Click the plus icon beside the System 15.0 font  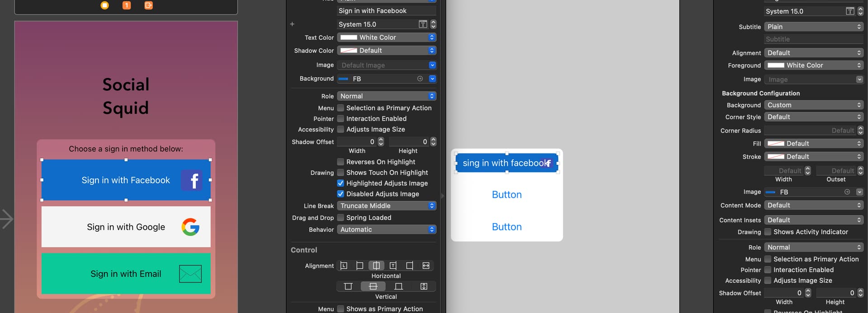click(x=292, y=24)
